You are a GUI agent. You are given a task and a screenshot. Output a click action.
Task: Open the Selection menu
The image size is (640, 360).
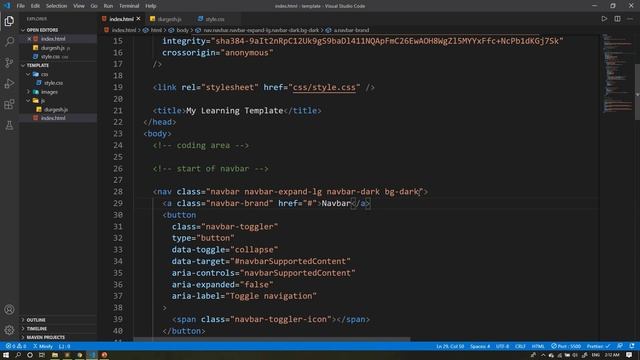click(x=56, y=6)
